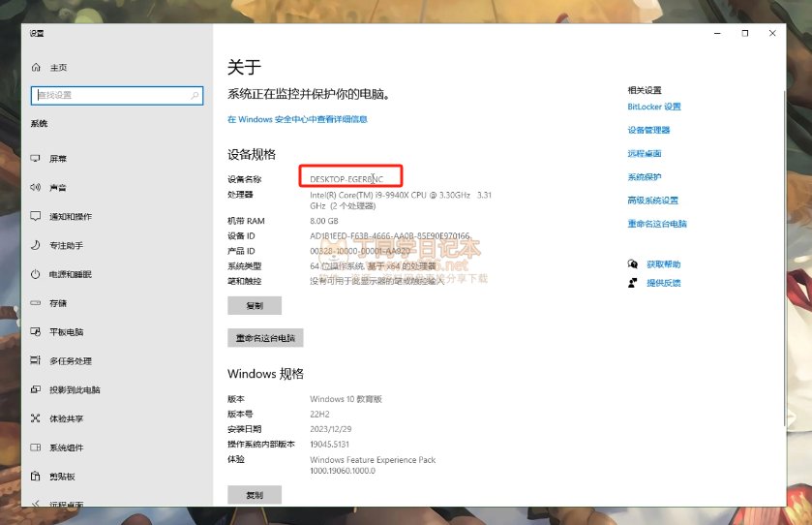812x525 pixels.
Task: Focus the 查找设置 search field
Action: [x=117, y=95]
